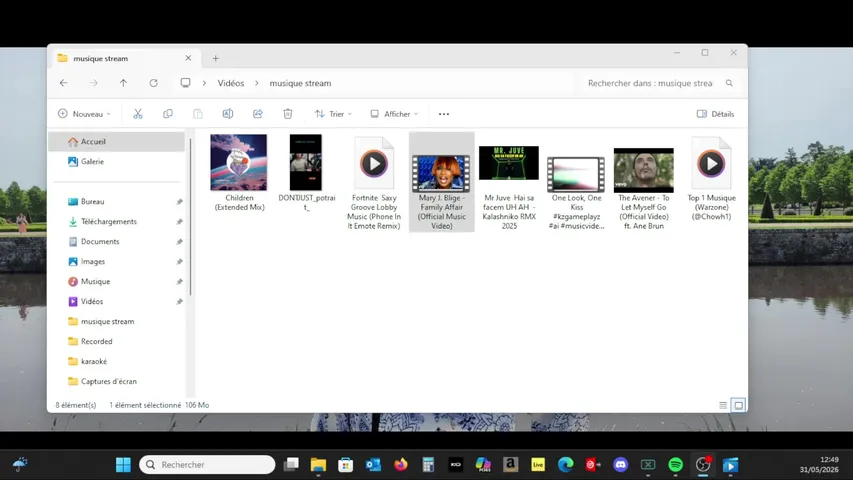
Task: Open Firefox from the taskbar
Action: click(401, 465)
